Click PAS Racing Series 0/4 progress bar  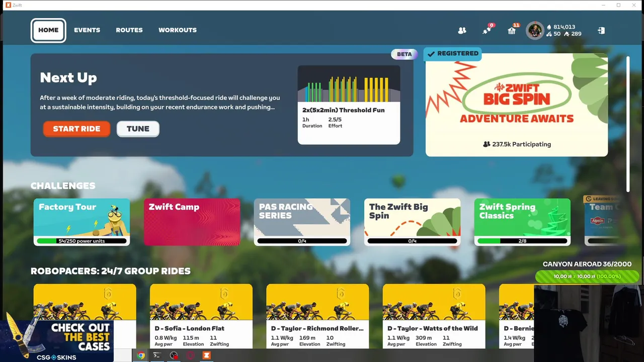302,241
